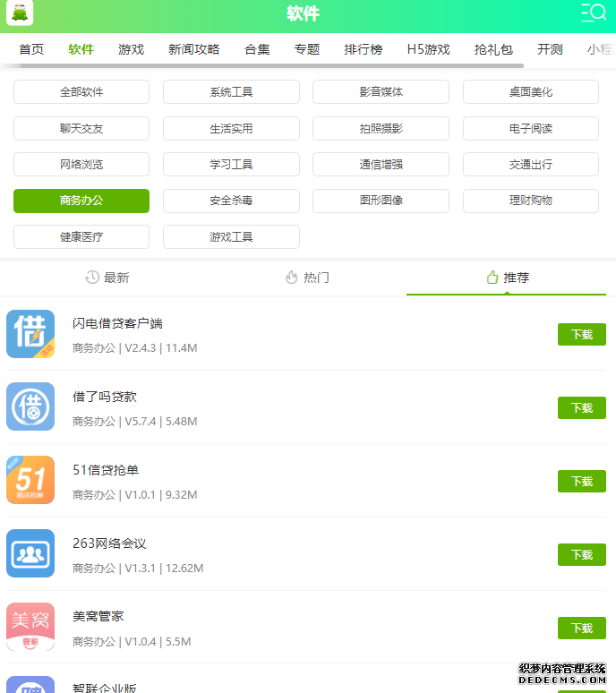This screenshot has height=693, width=616.
Task: Select 软件 navigation item
Action: [x=81, y=49]
